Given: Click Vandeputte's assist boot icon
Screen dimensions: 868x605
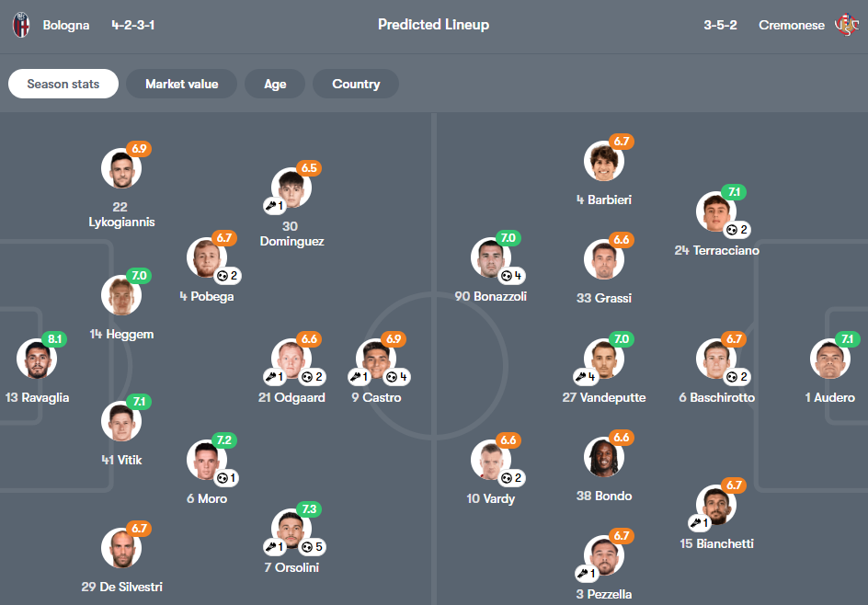Looking at the screenshot, I should click(x=580, y=376).
